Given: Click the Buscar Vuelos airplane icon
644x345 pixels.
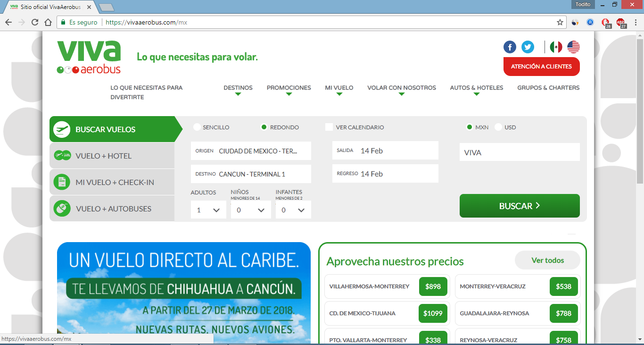Looking at the screenshot, I should pyautogui.click(x=62, y=129).
